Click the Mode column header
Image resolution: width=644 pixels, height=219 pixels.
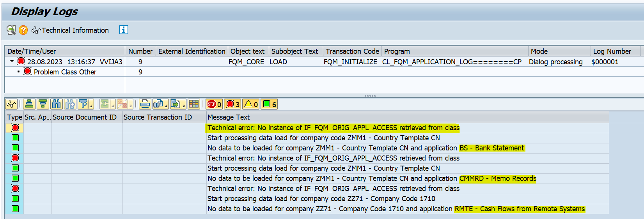(559, 51)
